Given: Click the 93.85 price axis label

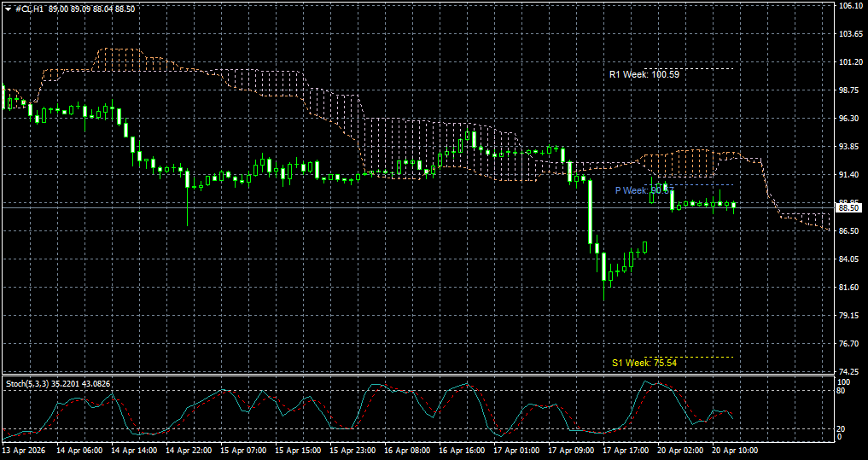Looking at the screenshot, I should [849, 147].
